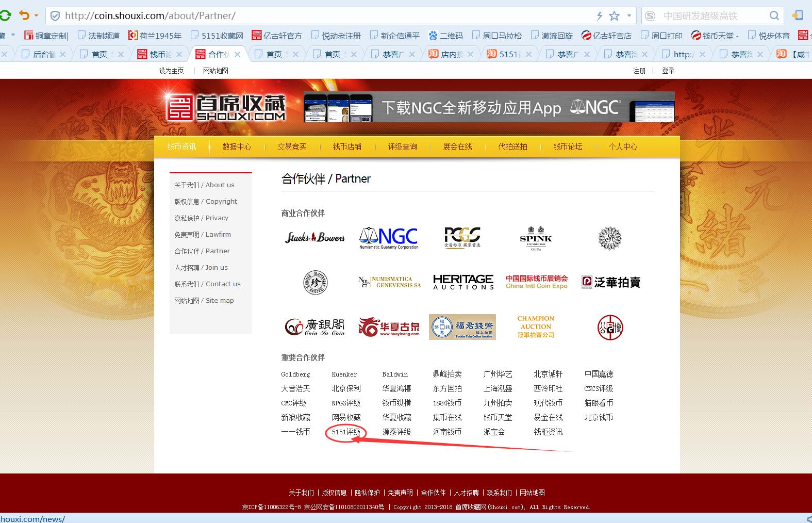This screenshot has width=812, height=523.
Task: Close the 钱币论 tab
Action: [x=179, y=54]
